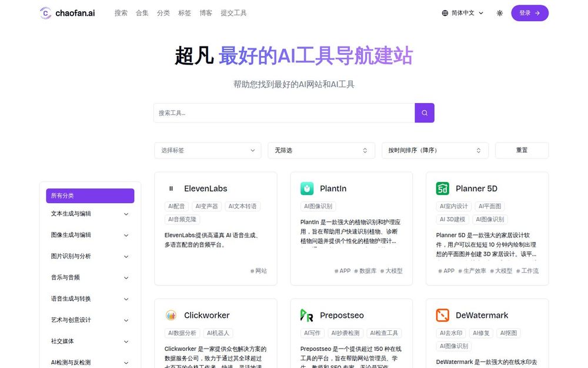Click the Clickworker logo icon

click(x=171, y=315)
